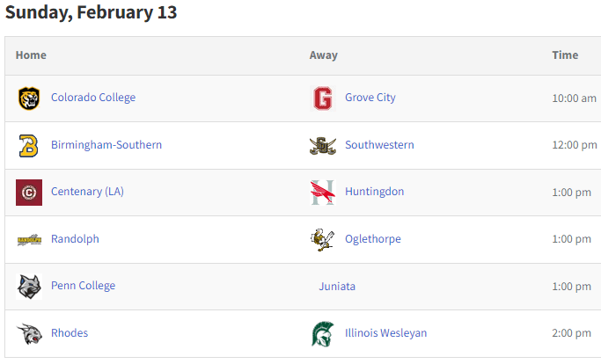Click the Home column header
Screen dimensions: 601x364
(31, 55)
